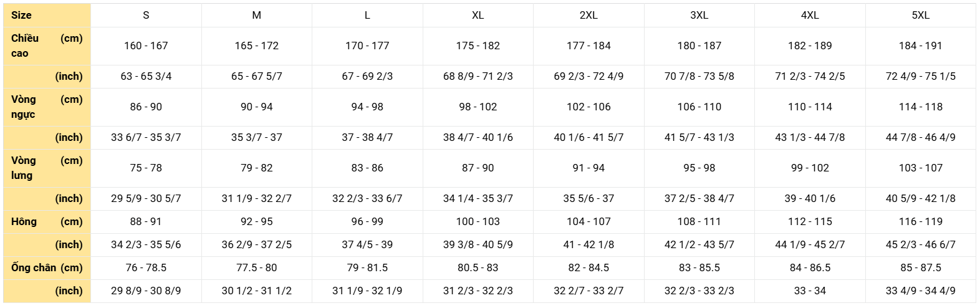Click the Hông row label
The width and height of the screenshot is (980, 308).
coord(24,221)
